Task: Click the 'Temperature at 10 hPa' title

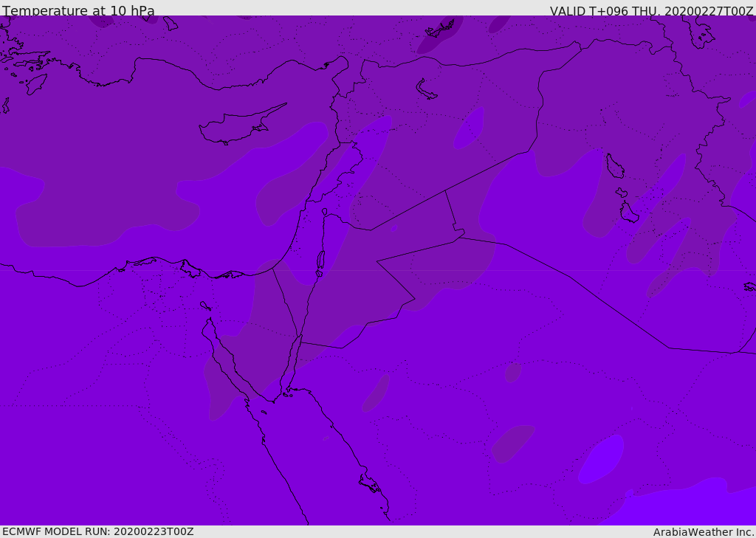Action: [78, 10]
